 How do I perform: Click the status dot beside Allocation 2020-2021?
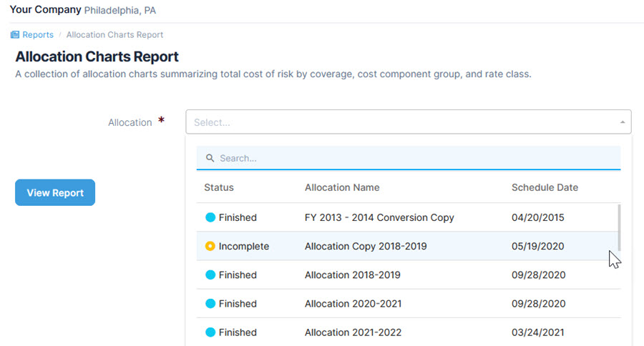210,303
